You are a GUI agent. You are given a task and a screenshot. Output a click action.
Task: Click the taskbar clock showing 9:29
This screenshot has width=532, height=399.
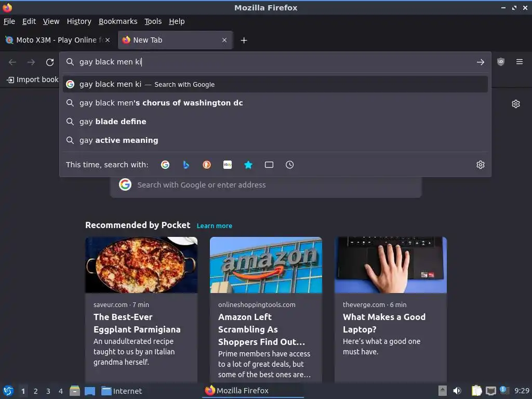[522, 391]
